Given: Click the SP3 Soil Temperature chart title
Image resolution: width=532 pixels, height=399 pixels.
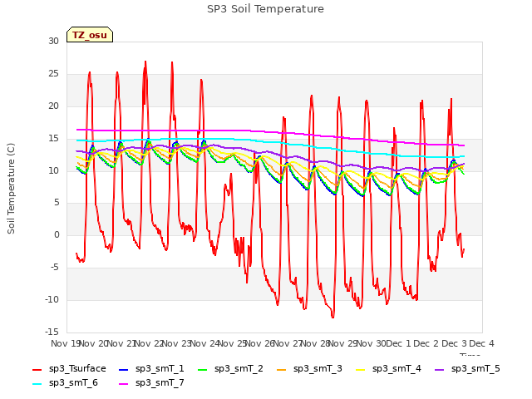Looking at the screenshot, I should tap(265, 9).
